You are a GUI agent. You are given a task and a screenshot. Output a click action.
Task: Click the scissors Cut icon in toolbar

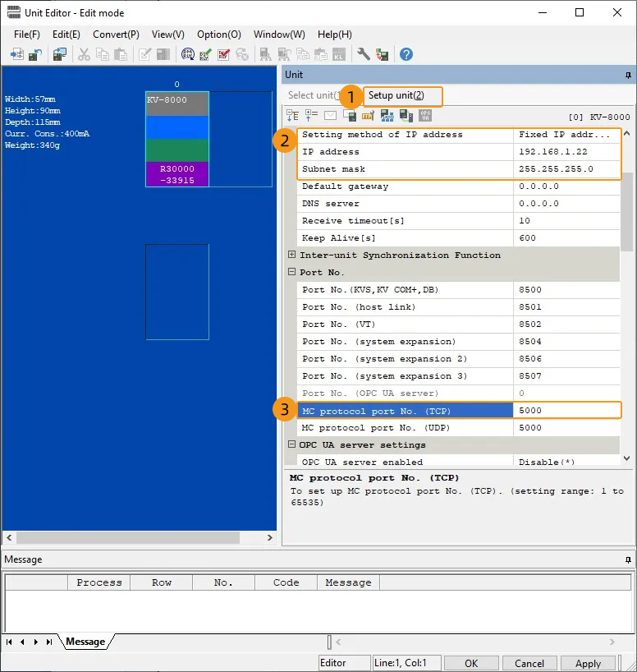84,55
